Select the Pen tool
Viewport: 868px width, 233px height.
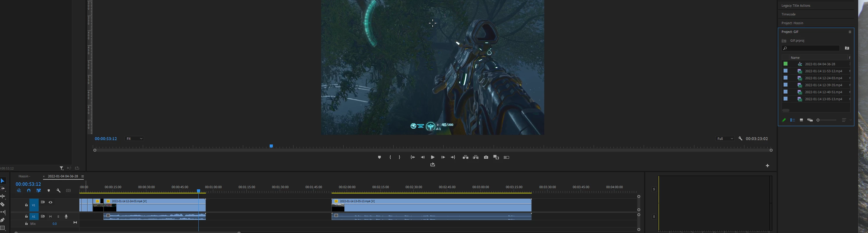coord(2,220)
